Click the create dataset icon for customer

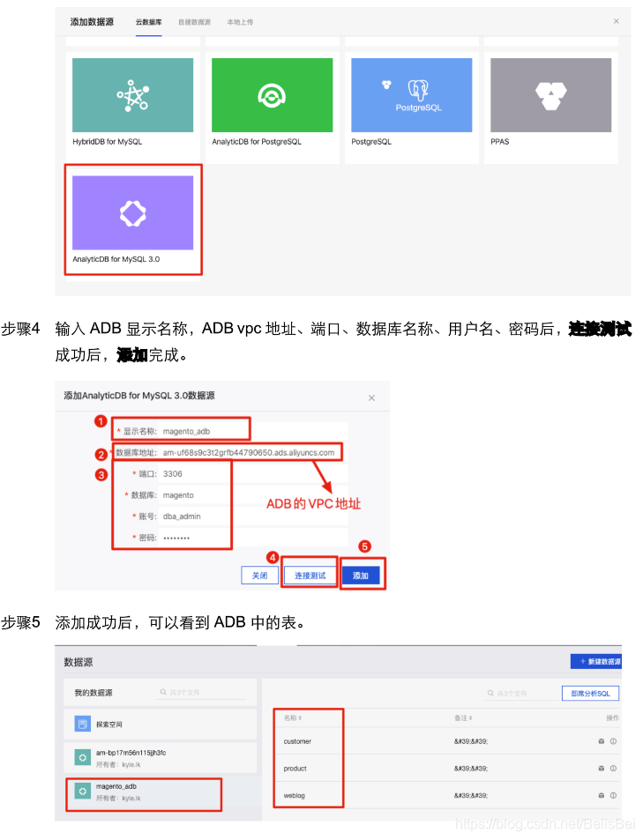click(x=602, y=741)
